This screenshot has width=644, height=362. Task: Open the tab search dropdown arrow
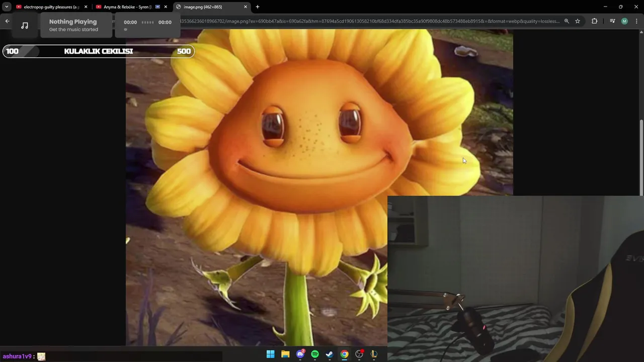[7, 7]
